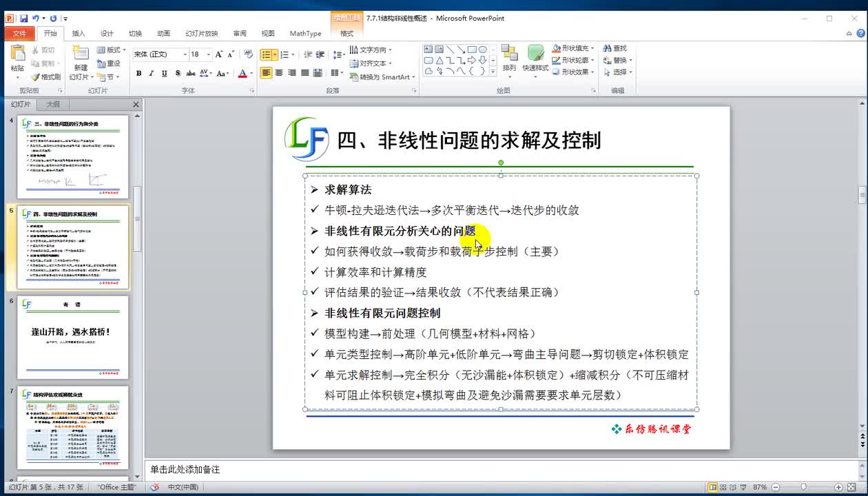Toggle Underline formatting
The width and height of the screenshot is (868, 496).
(x=164, y=73)
